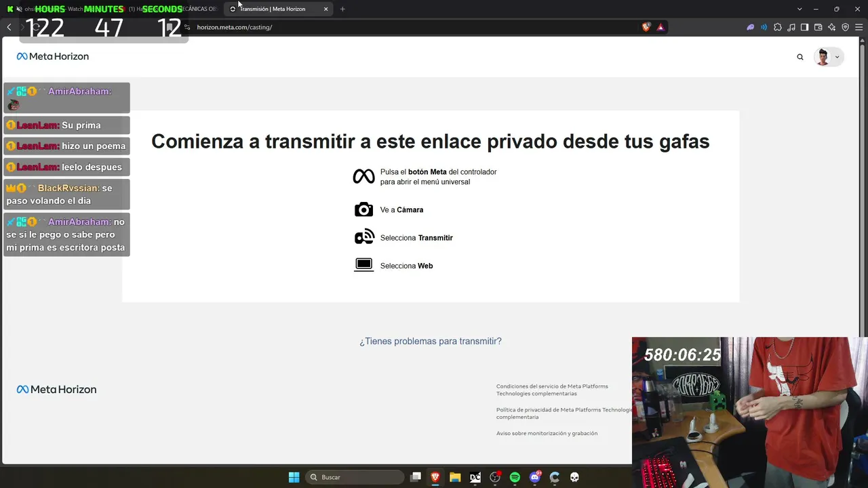Viewport: 868px width, 488px height.
Task: Click LeanLam chat message hizo un poema
Action: 66,146
